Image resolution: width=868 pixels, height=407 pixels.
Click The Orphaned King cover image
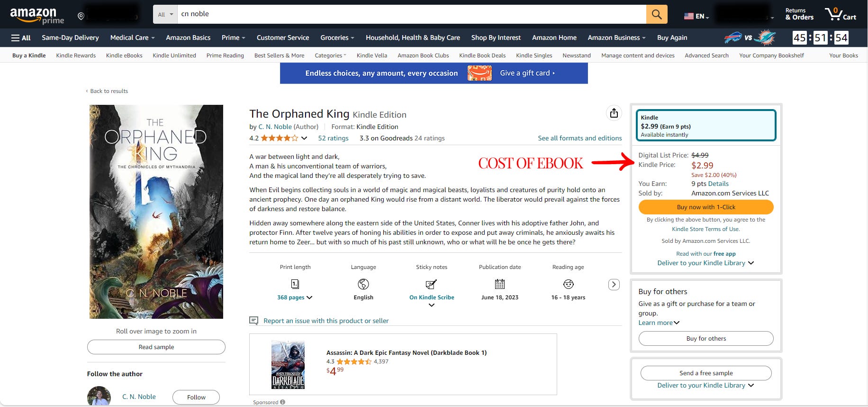tap(156, 212)
